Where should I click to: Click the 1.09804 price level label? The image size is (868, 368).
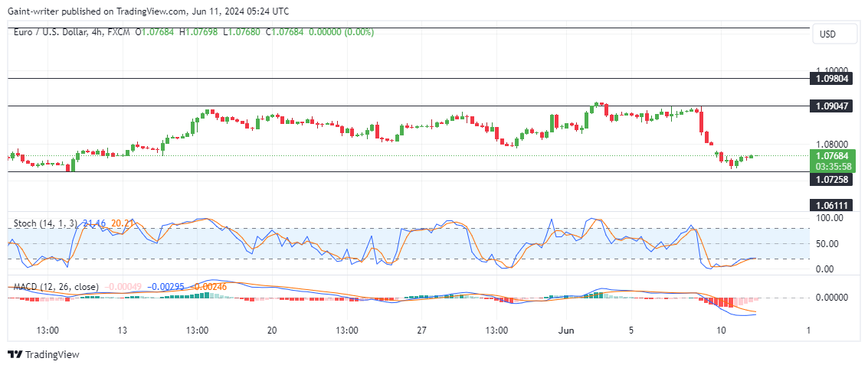pos(831,79)
